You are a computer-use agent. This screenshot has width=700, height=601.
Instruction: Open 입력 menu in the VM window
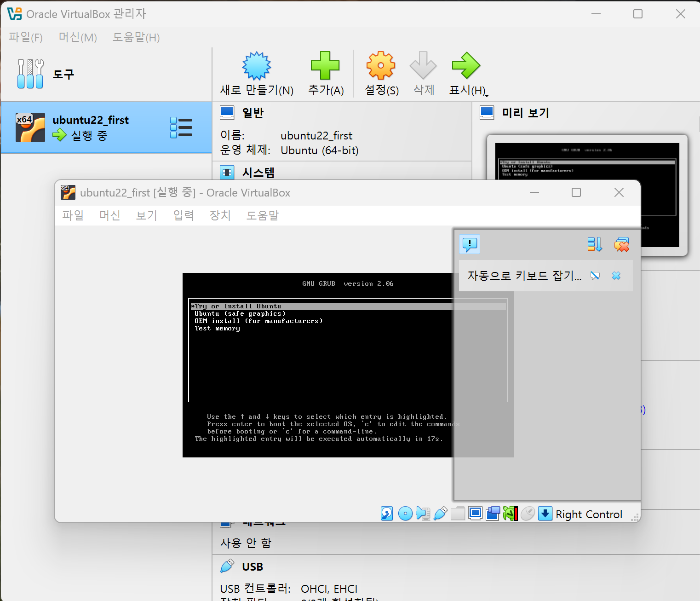pyautogui.click(x=184, y=215)
